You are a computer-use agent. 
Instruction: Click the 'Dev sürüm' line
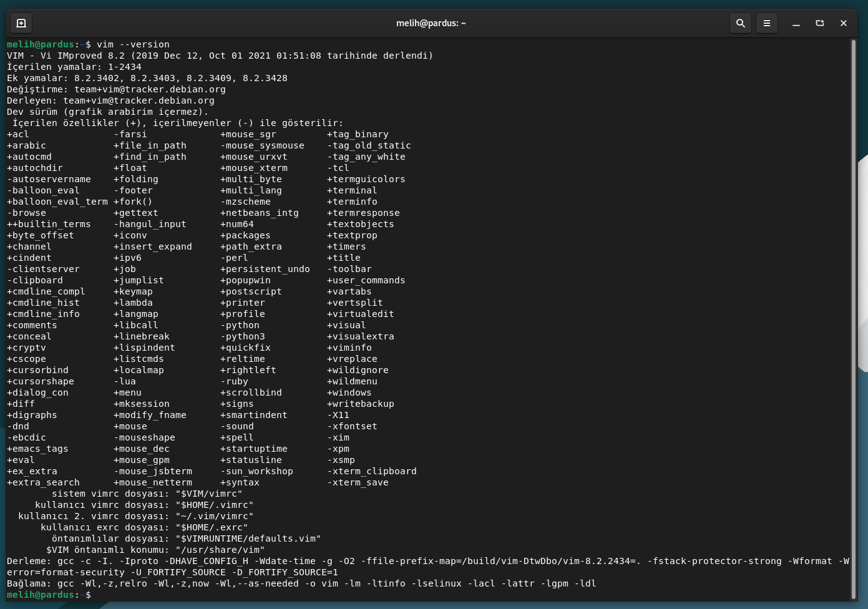(108, 112)
